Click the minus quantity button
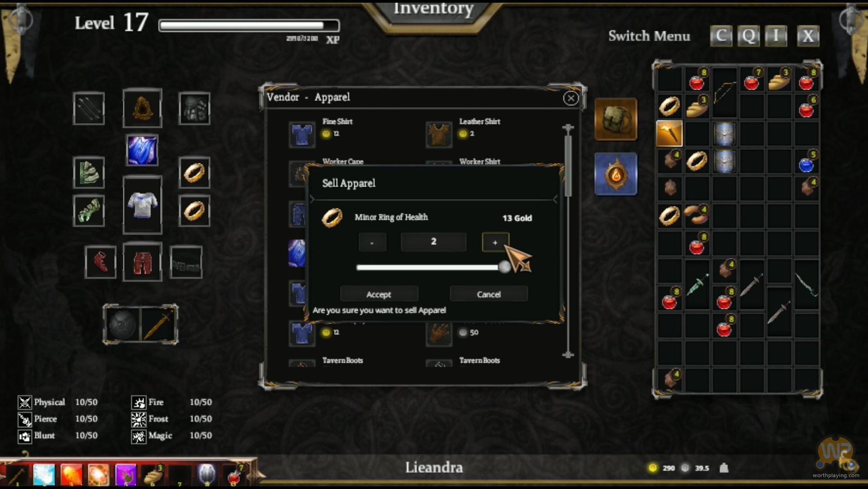Image resolution: width=868 pixels, height=489 pixels. tap(372, 242)
